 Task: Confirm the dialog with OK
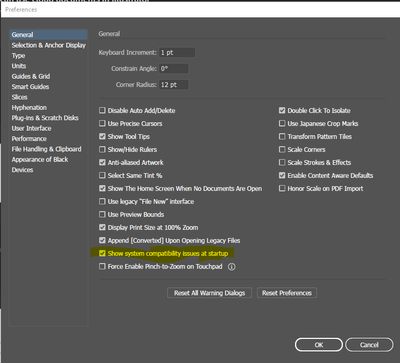click(319, 345)
